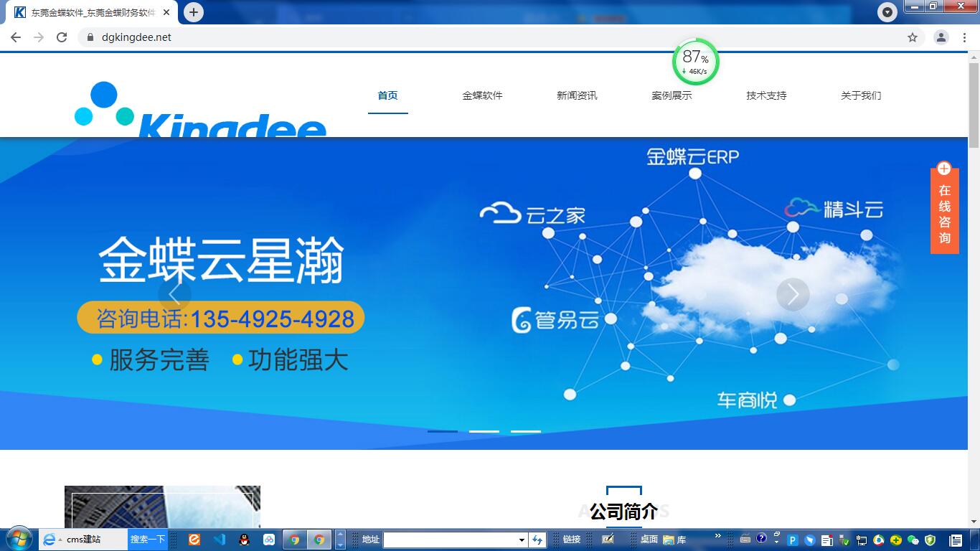The image size is (980, 551).
Task: Open 技术支持 navigation menu
Action: click(766, 95)
